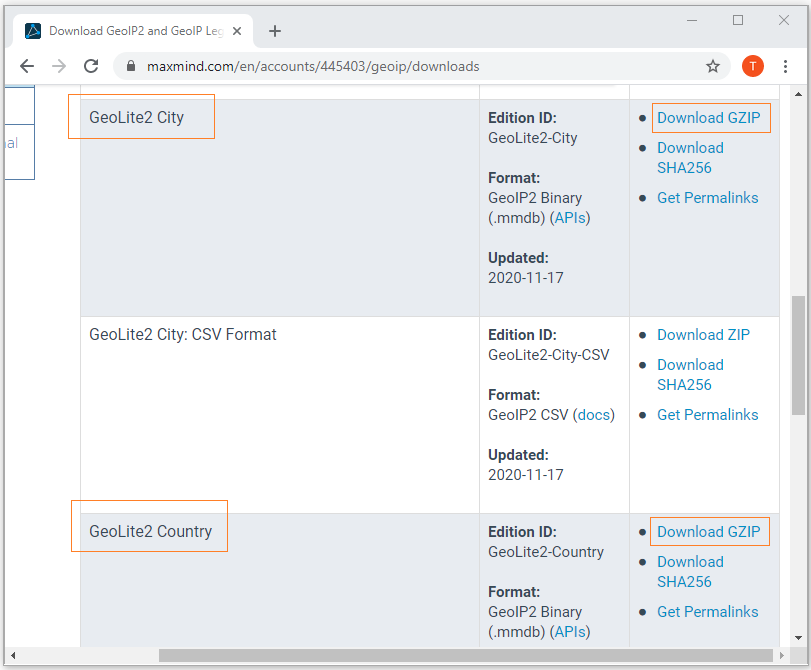This screenshot has width=811, height=670.
Task: Open docs link for GeoIP2 CSV format
Action: point(594,415)
